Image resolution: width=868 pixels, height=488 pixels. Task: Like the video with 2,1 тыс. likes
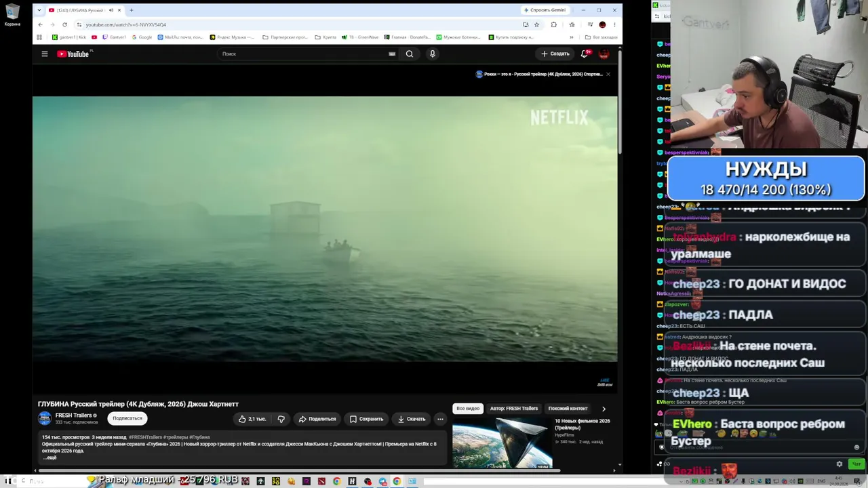(x=252, y=419)
